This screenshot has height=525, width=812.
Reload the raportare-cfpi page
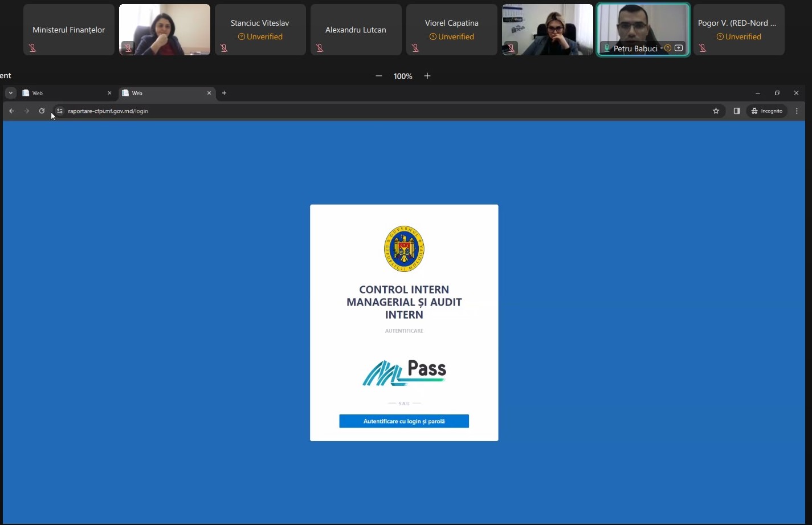pyautogui.click(x=42, y=111)
